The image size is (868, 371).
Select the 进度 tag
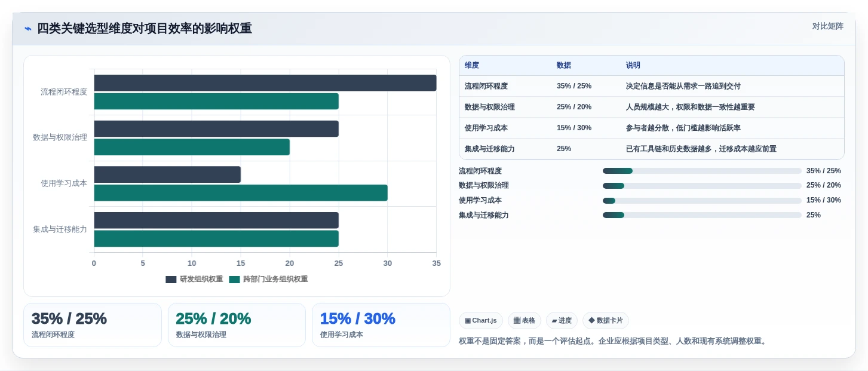(x=562, y=321)
